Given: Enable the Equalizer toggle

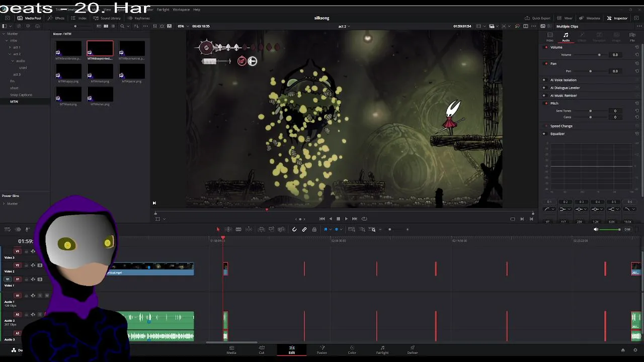Looking at the screenshot, I should click(544, 134).
